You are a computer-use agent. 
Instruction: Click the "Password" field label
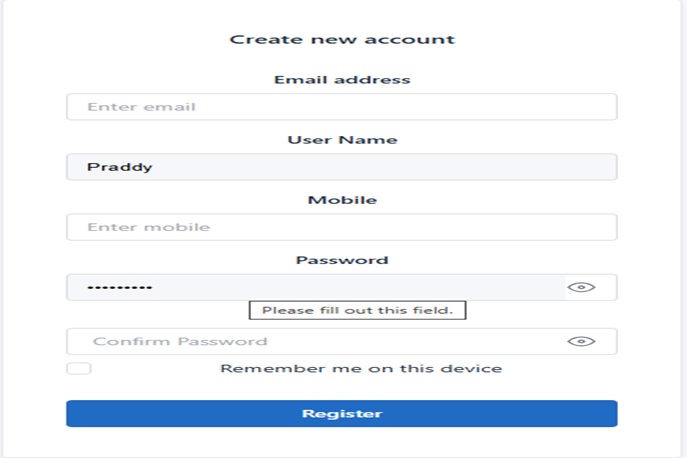coord(342,260)
